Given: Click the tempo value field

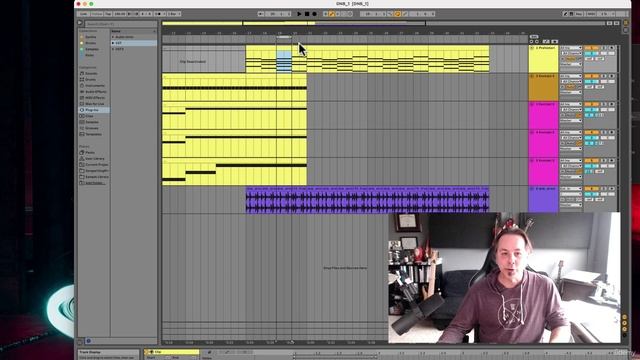Looking at the screenshot, I should (x=120, y=14).
